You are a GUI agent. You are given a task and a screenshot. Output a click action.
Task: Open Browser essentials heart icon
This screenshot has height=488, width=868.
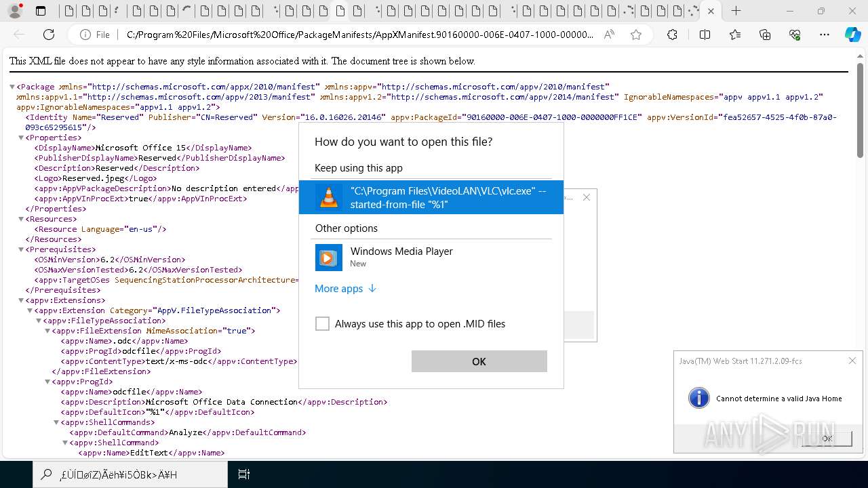click(x=795, y=35)
